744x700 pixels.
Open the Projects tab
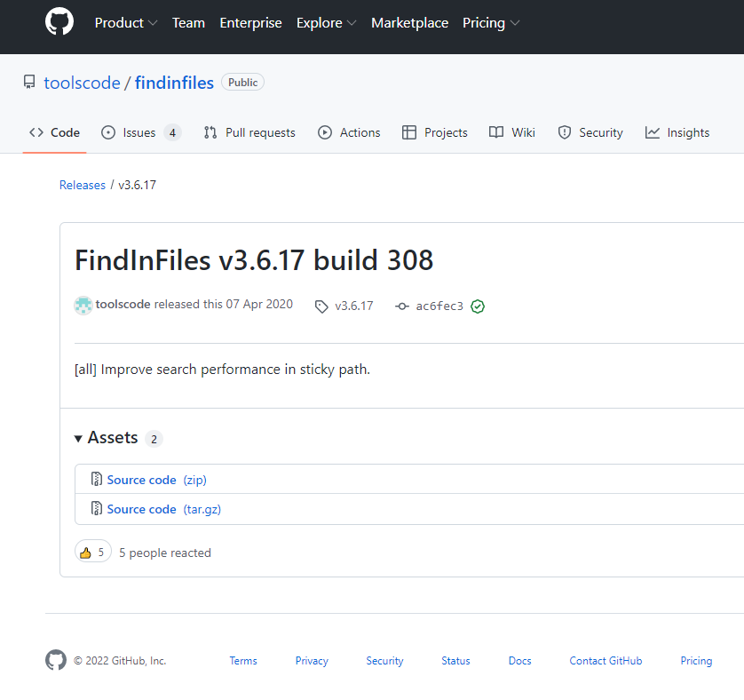(435, 132)
